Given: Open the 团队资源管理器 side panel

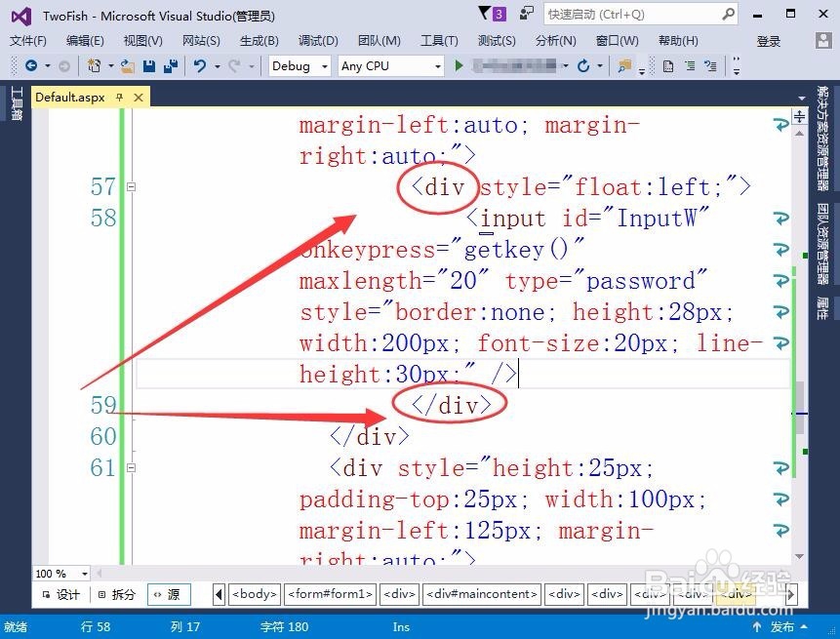Looking at the screenshot, I should point(822,244).
